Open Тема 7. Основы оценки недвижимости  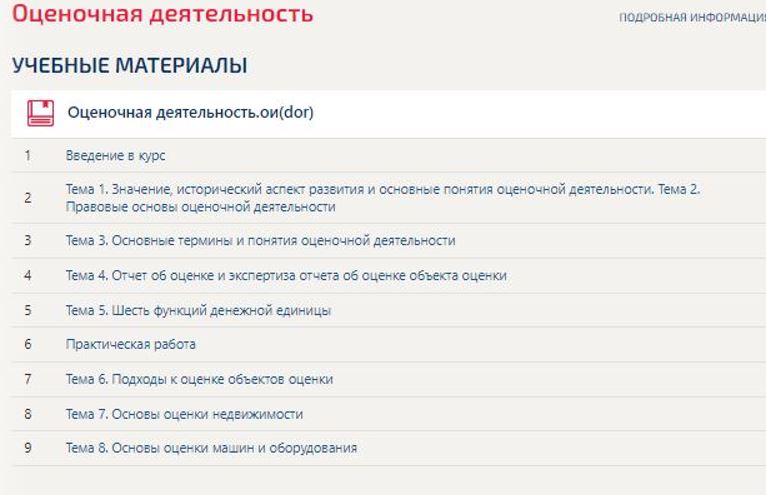click(184, 414)
